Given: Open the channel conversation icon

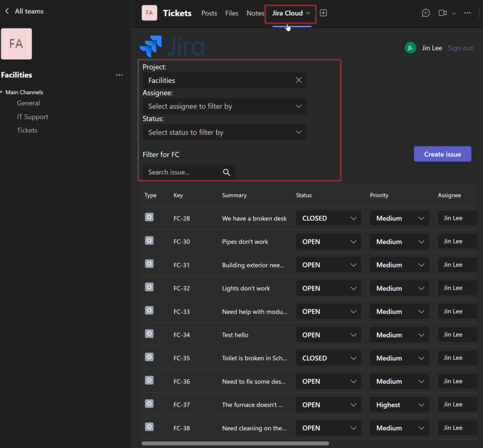Looking at the screenshot, I should 426,13.
